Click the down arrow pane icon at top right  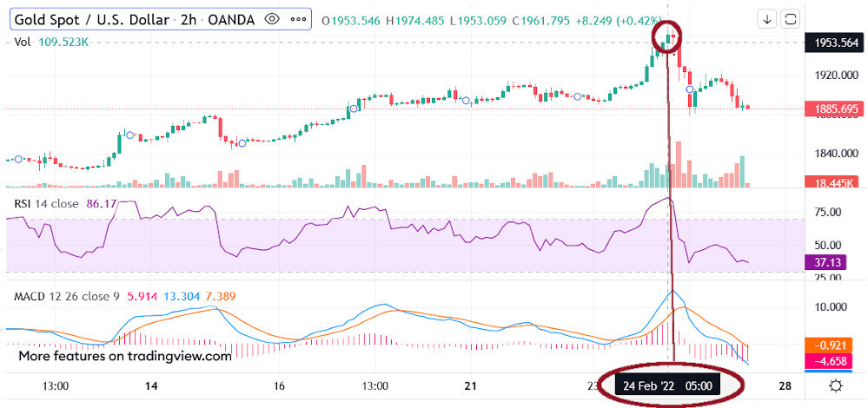click(767, 19)
